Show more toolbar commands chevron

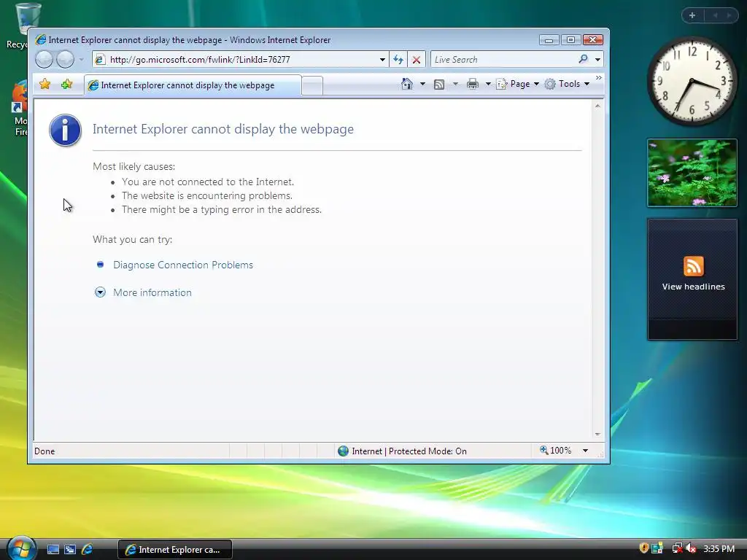[x=599, y=77]
